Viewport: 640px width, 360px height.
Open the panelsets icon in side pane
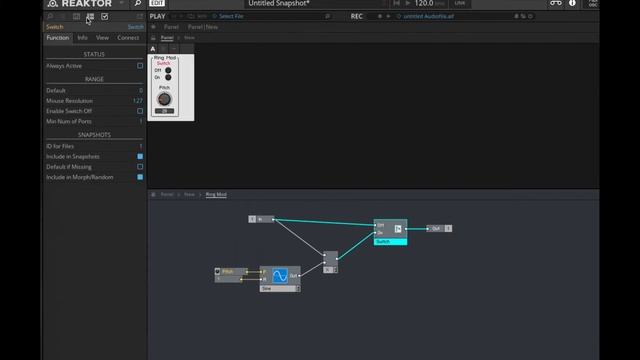tap(76, 16)
